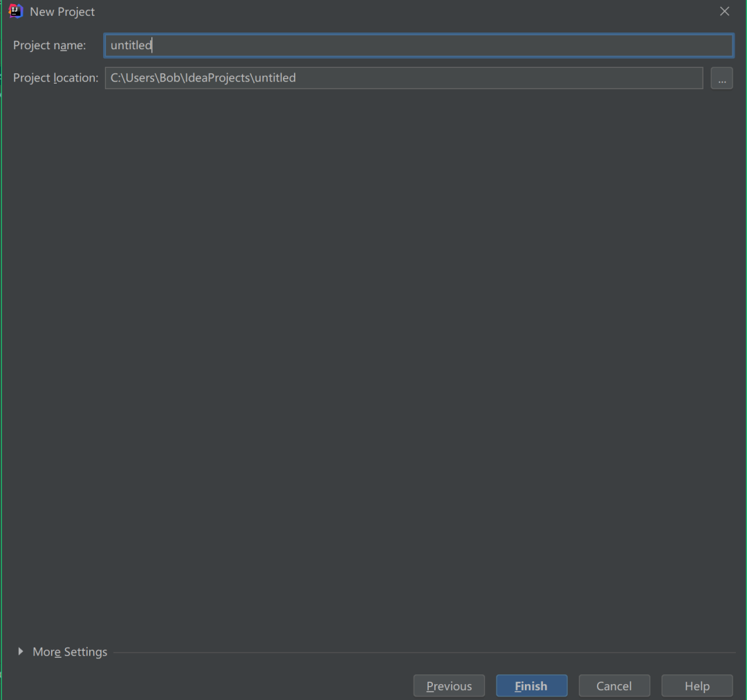
Task: Focus the Project name text field
Action: [418, 45]
